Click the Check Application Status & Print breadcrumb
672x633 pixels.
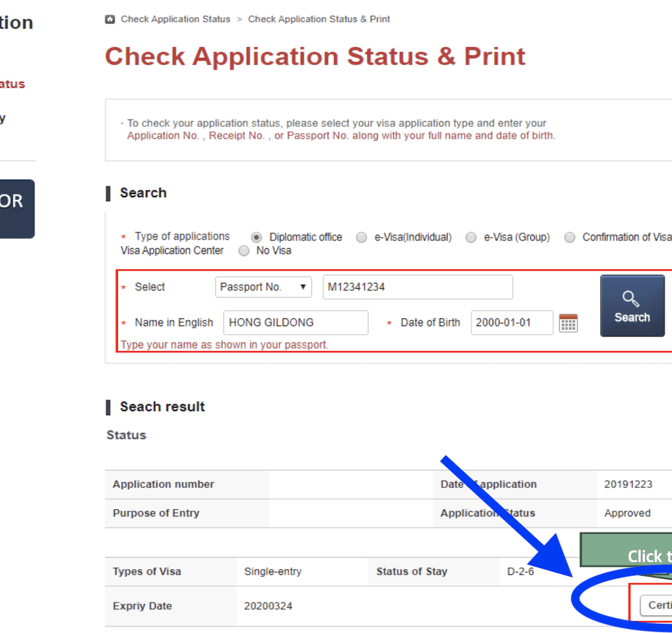(x=319, y=19)
